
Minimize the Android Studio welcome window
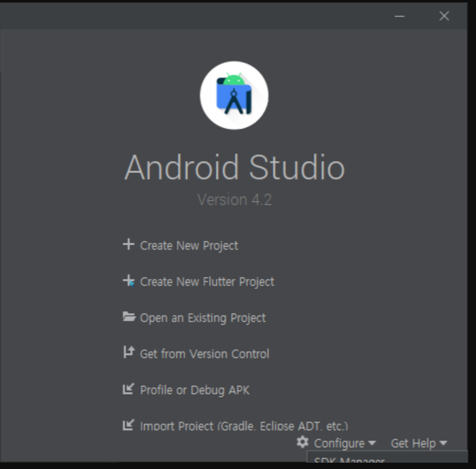click(x=399, y=16)
